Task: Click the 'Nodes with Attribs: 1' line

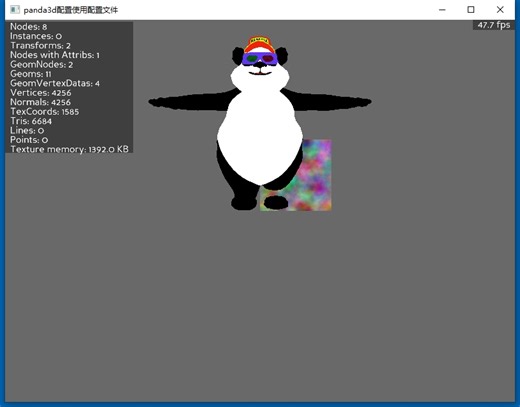Action: point(55,55)
